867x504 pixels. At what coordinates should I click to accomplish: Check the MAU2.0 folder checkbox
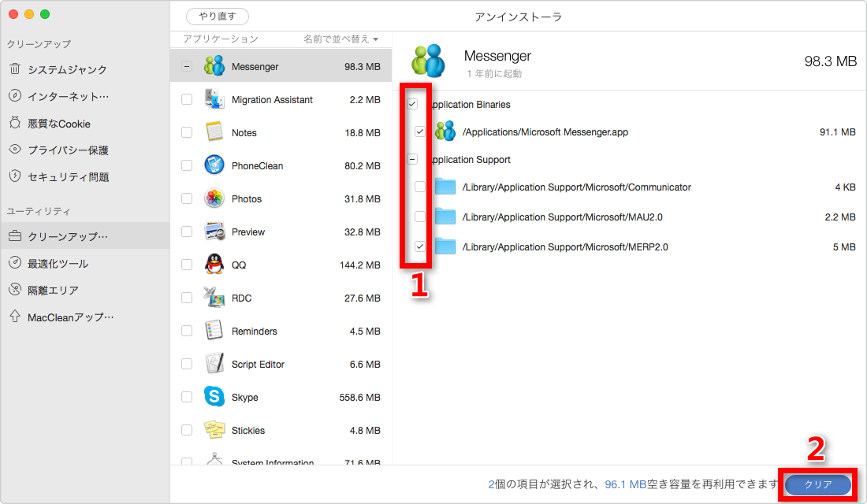point(420,217)
